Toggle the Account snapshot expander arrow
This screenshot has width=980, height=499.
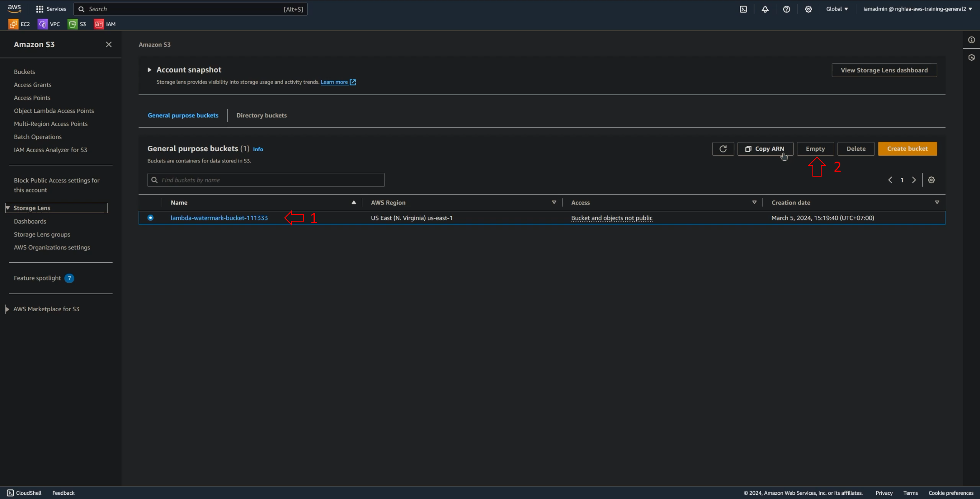[149, 70]
